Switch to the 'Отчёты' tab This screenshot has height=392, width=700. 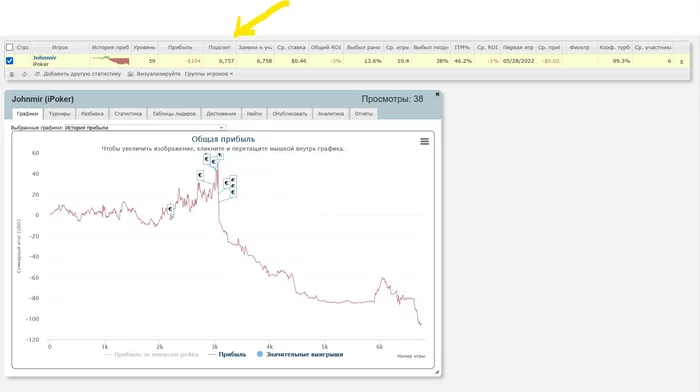363,114
